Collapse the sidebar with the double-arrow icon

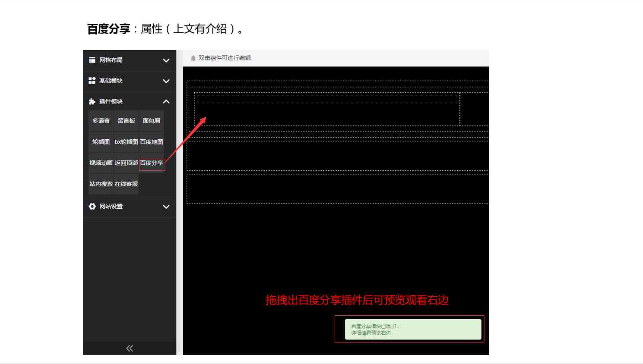click(x=130, y=348)
